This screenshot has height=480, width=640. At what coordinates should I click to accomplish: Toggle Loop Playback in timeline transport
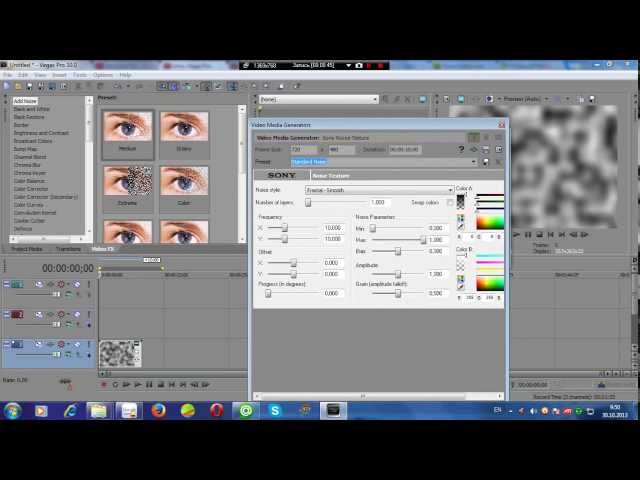click(x=115, y=384)
